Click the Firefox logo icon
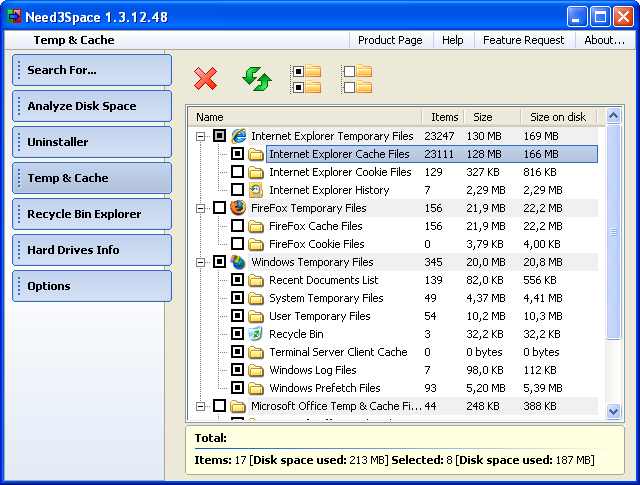The height and width of the screenshot is (485, 640). coord(238,207)
